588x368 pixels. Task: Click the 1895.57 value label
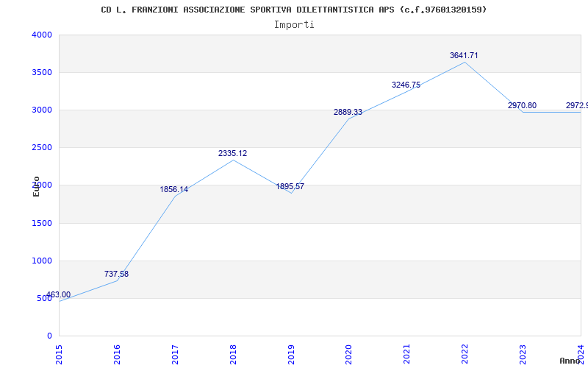[x=290, y=187]
